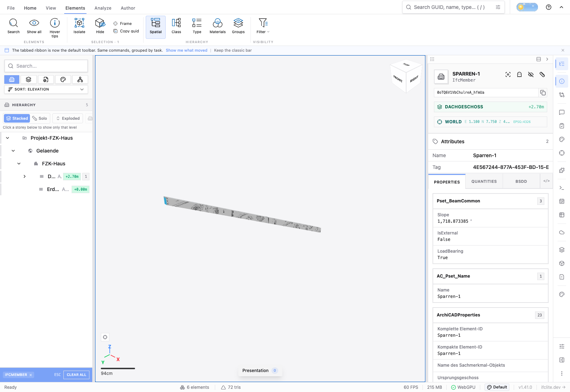570x392 pixels.
Task: Click the Isolate selection icon
Action: pos(79,23)
